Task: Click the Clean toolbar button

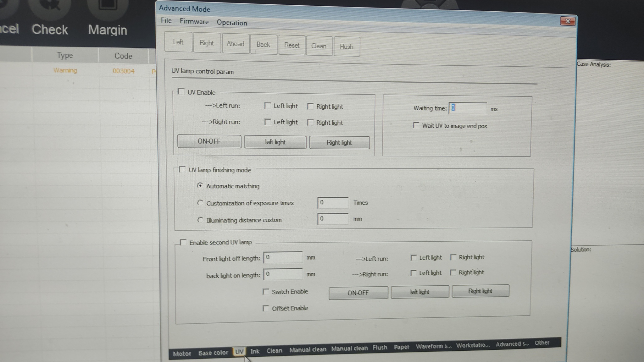Action: click(319, 46)
